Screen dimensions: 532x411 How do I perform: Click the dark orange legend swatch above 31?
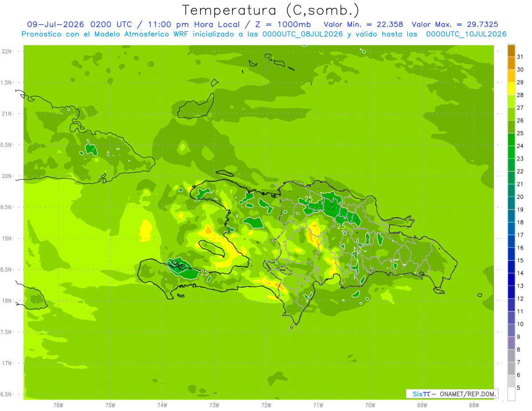pyautogui.click(x=511, y=50)
